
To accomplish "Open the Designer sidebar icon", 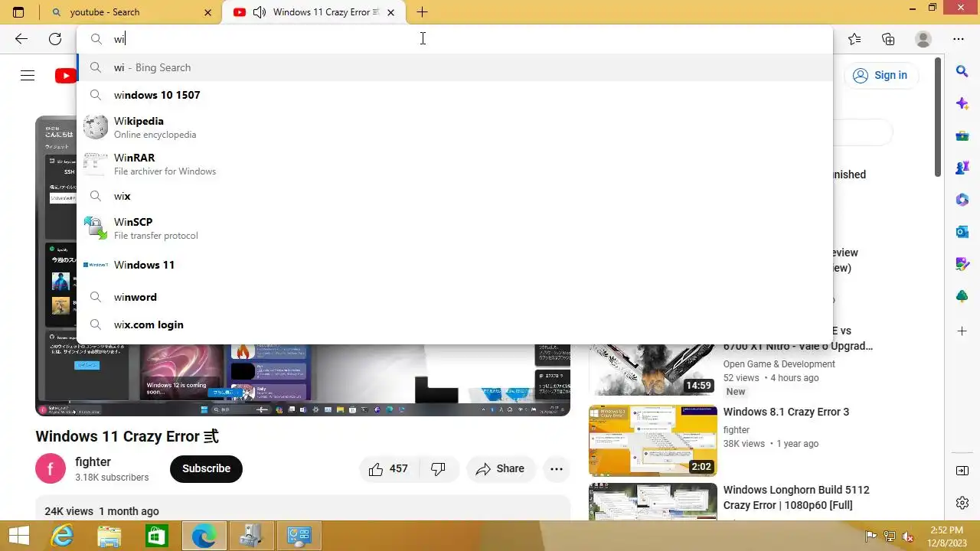I will point(962,264).
